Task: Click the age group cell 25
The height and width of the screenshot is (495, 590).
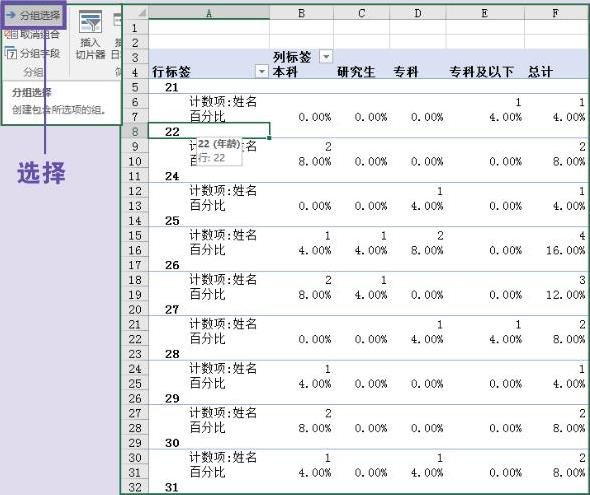Action: (x=172, y=220)
